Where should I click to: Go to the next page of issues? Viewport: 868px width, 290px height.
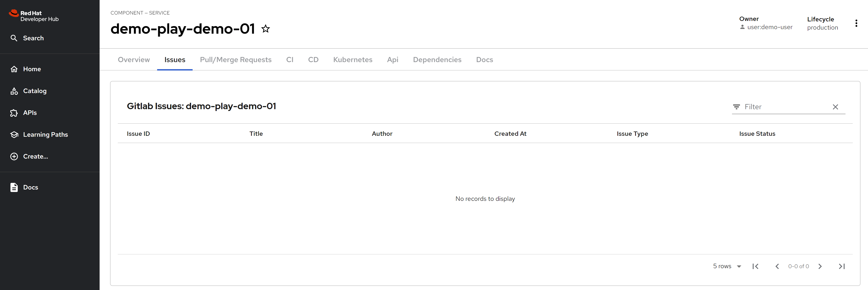tap(820, 266)
